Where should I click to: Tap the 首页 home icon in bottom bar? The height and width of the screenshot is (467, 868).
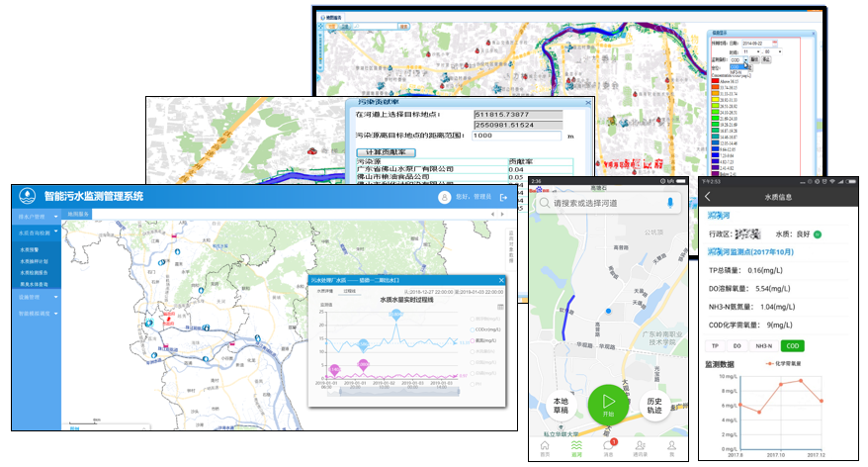click(544, 446)
